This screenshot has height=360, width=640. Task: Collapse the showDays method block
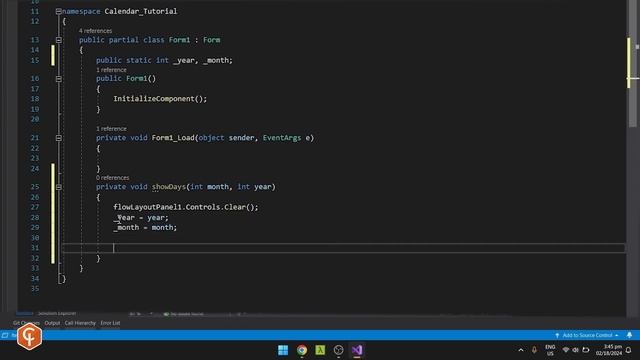click(58, 187)
